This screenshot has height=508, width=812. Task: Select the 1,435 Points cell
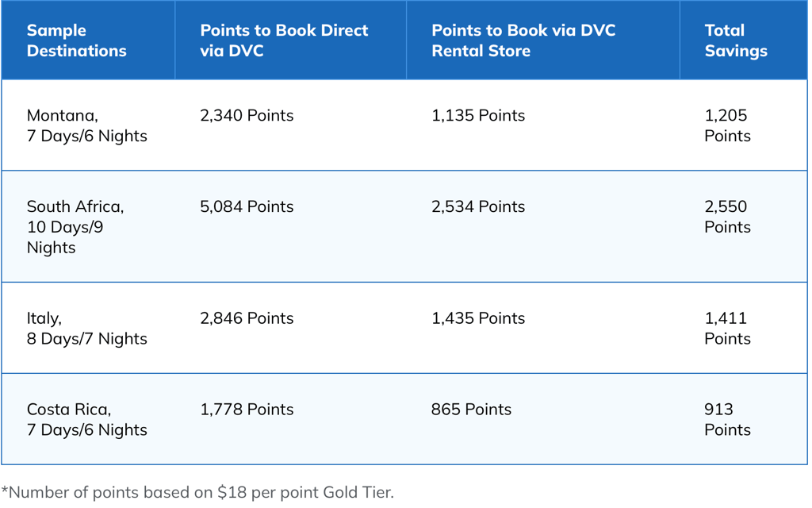tap(478, 318)
